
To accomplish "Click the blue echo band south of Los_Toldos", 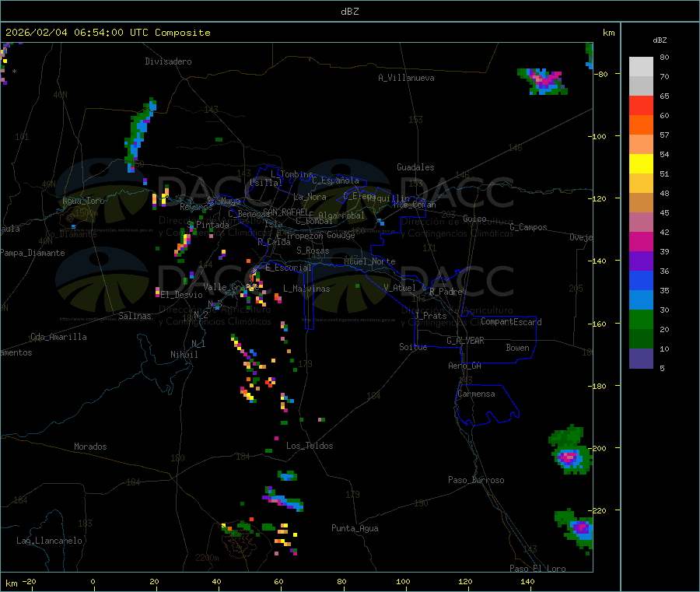I will 284,499.
